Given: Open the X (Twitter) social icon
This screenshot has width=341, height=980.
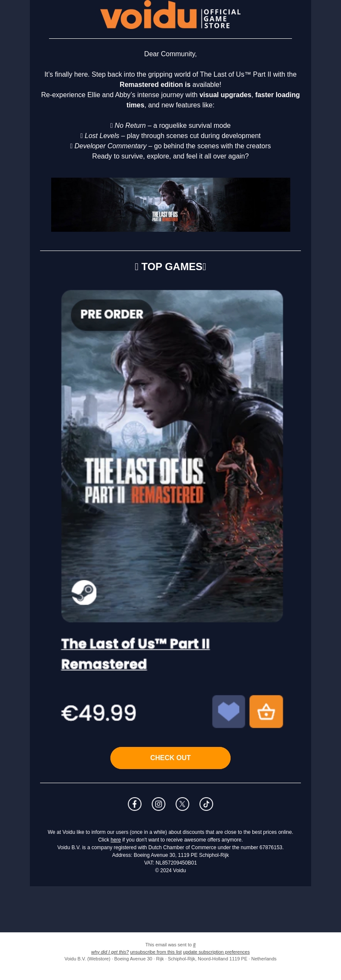Looking at the screenshot, I should pyautogui.click(x=182, y=804).
